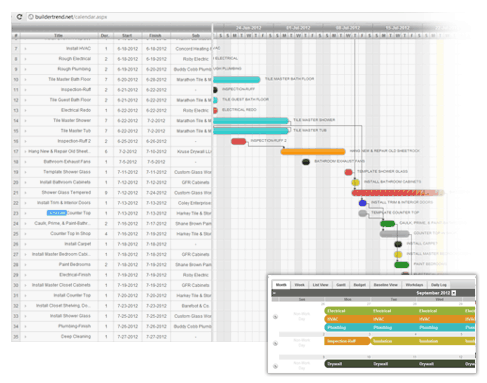Open the Budget tab

pos(359,285)
